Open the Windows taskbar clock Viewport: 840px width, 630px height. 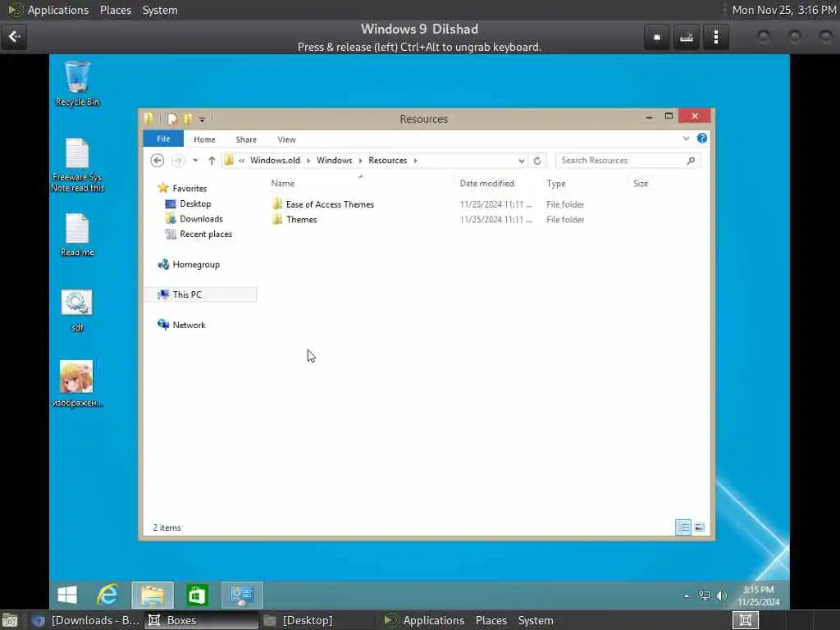coord(758,596)
